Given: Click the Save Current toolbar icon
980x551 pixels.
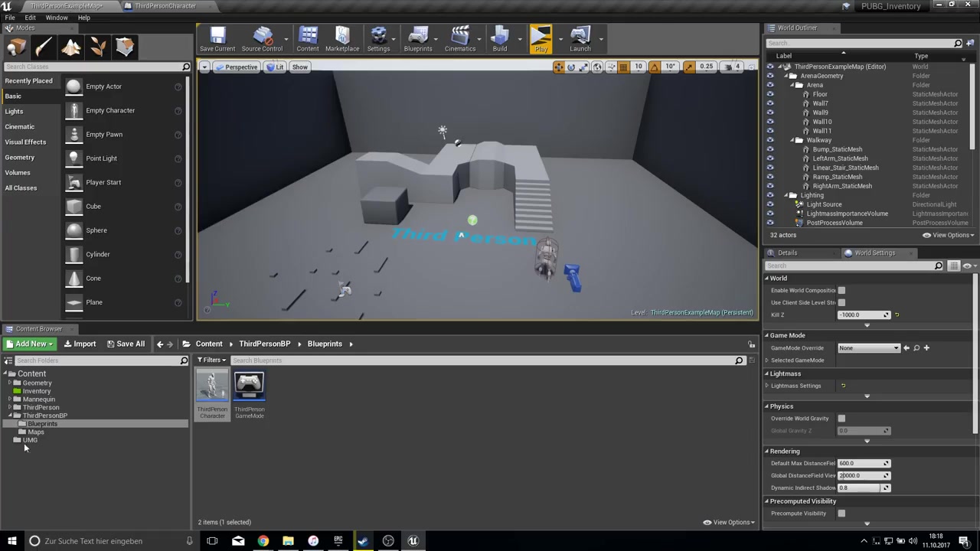Looking at the screenshot, I should [217, 38].
